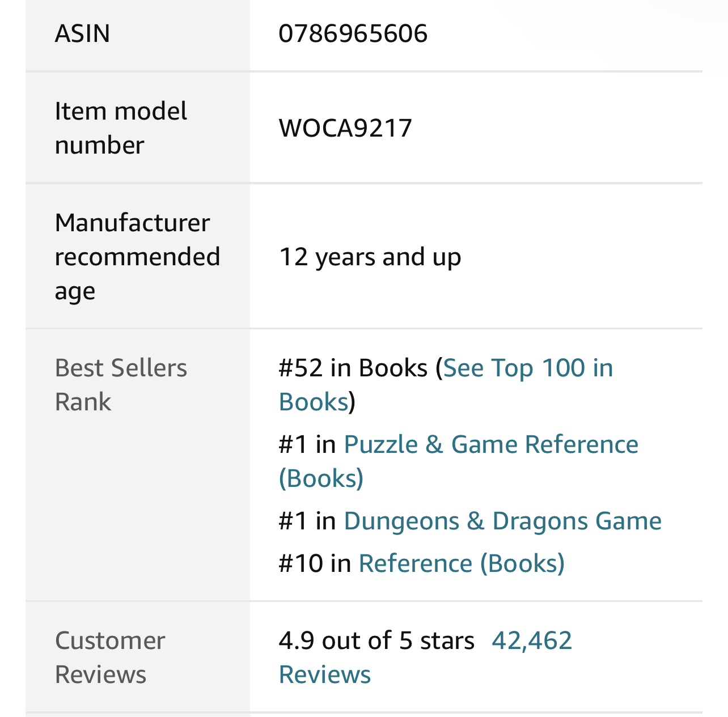Click the Manufacturer recommended age label
Screen dimensions: 728x717
137,257
